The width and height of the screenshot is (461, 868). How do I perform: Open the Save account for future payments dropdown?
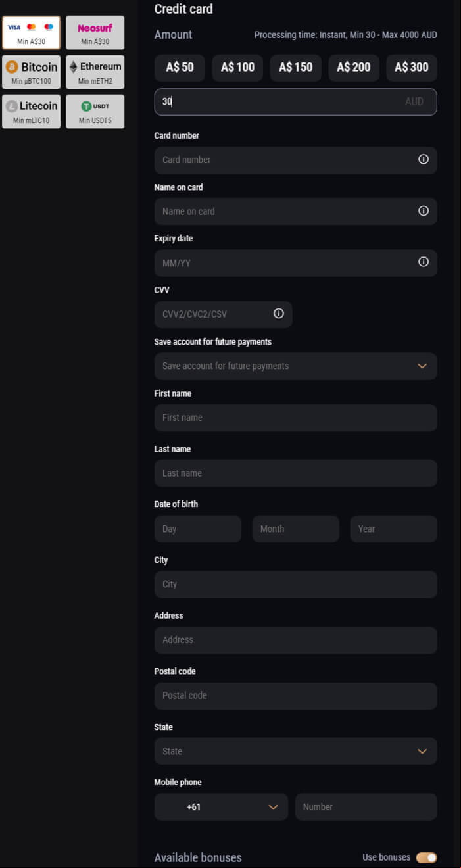point(295,366)
